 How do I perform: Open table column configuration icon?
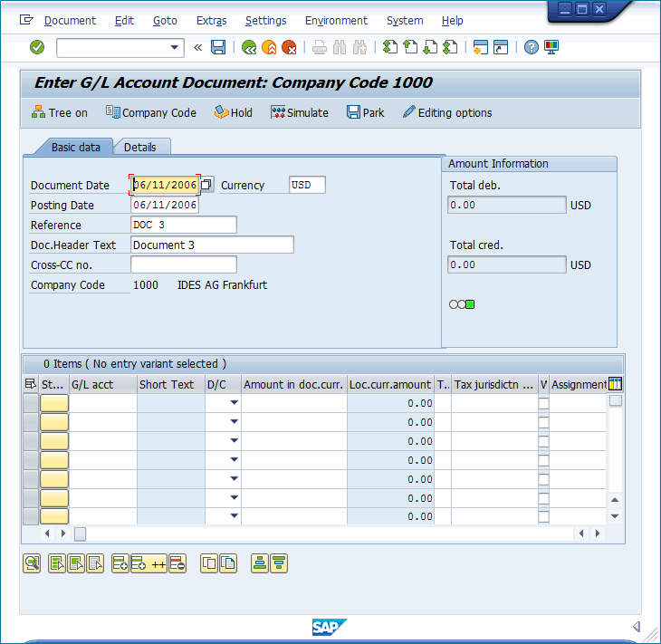616,384
